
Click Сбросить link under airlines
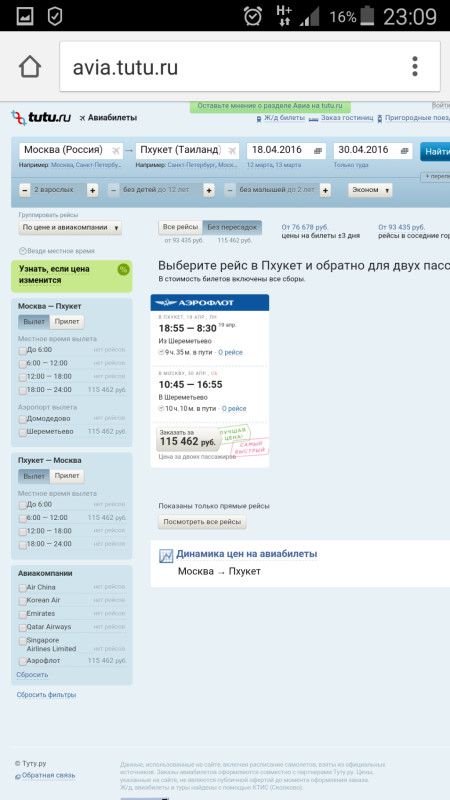[x=32, y=674]
